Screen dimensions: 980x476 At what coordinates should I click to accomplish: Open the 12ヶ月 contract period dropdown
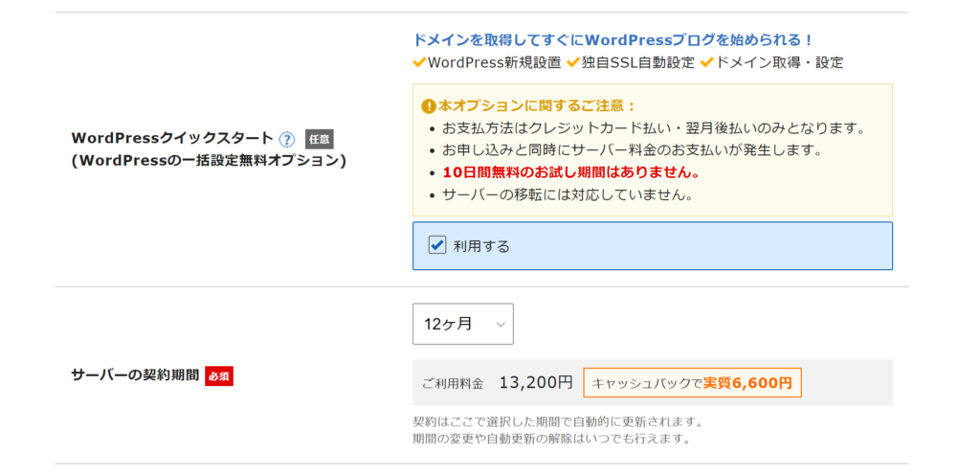click(463, 324)
